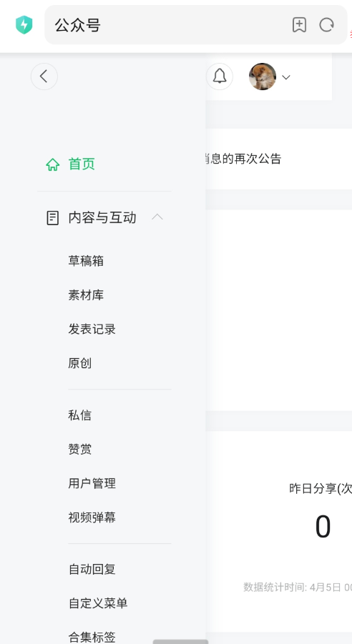Open 自定义菜单 in sidebar
Screen dimensions: 352x644
pyautogui.click(x=98, y=603)
